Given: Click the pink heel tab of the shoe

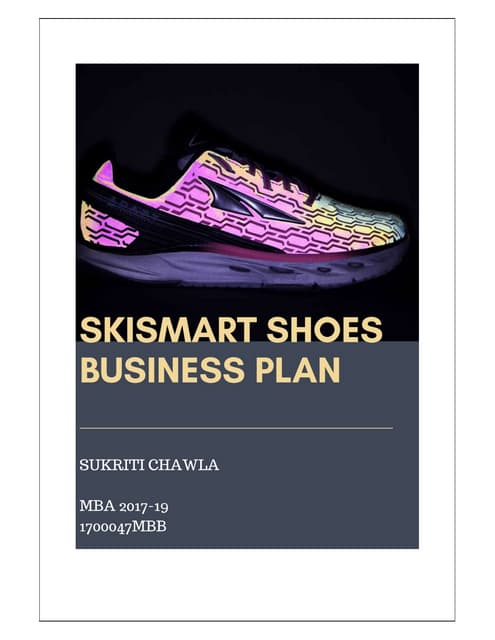Looking at the screenshot, I should click(x=104, y=173).
